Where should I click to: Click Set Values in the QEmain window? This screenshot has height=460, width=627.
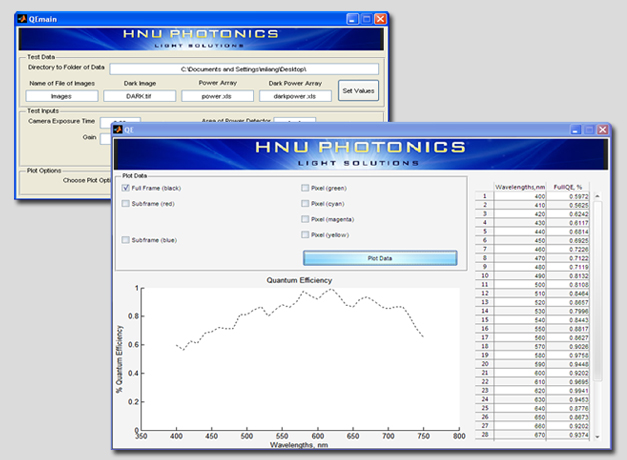pos(358,91)
